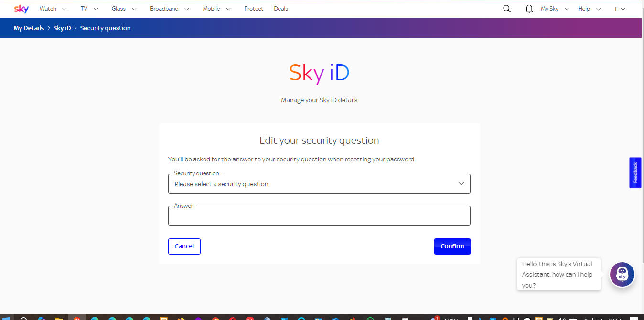Open search using the magnifier icon
Screen dimensions: 644x320
click(507, 9)
